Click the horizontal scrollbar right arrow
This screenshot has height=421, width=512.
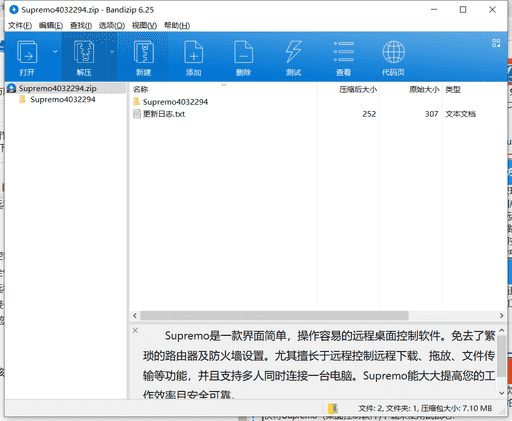[x=501, y=315]
